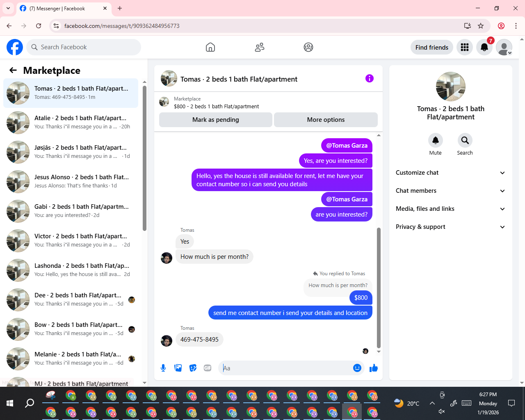Open Facebook logo home
Viewport: 525px width, 420px height.
pos(15,47)
